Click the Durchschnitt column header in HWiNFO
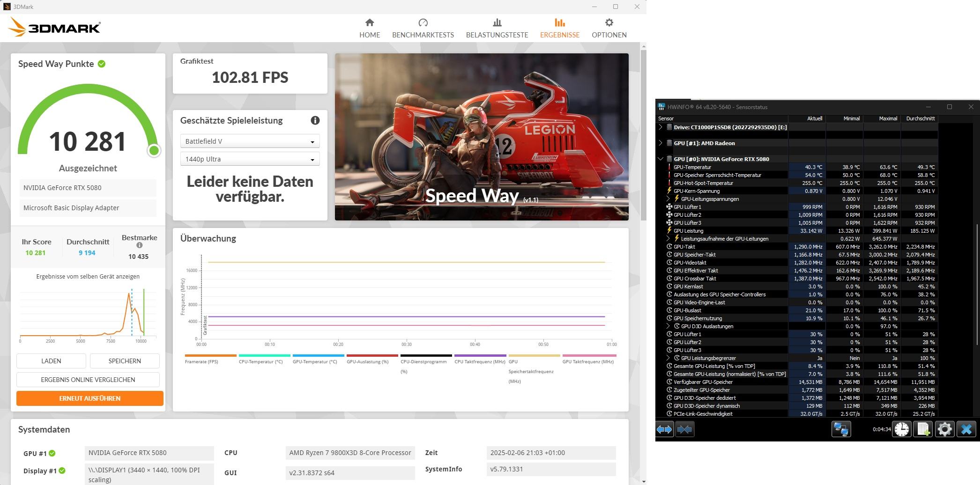980x485 pixels. [920, 118]
